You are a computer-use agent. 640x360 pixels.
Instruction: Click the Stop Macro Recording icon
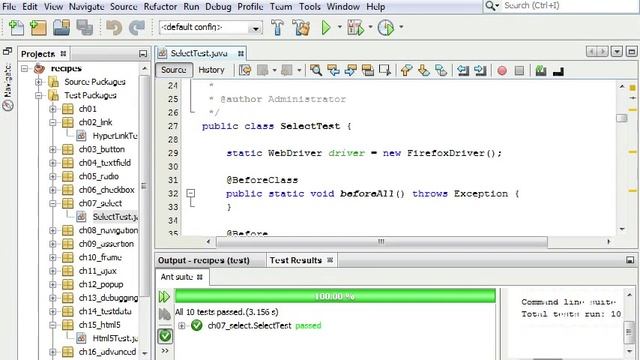click(x=519, y=71)
